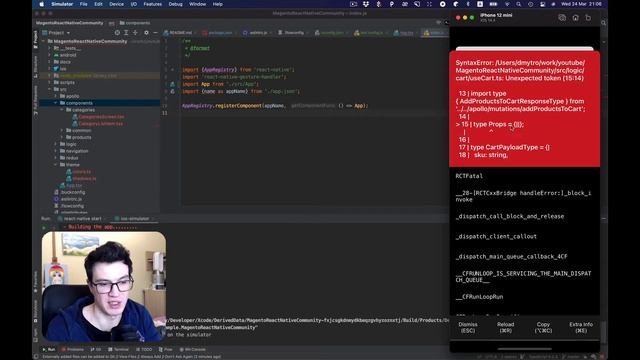Open CategoriesScreen.tsx file in tree
This screenshot has width=640, height=360.
point(101,117)
